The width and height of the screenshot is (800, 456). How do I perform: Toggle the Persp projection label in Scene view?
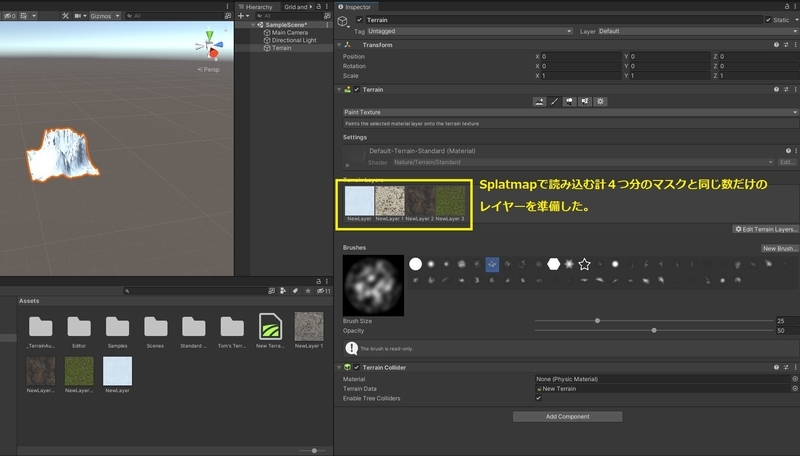coord(209,69)
